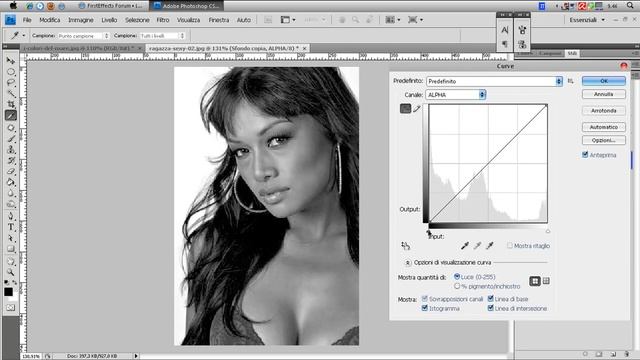This screenshot has height=360, width=640.
Task: Enable the Mostra ritaglio checkbox
Action: click(509, 246)
